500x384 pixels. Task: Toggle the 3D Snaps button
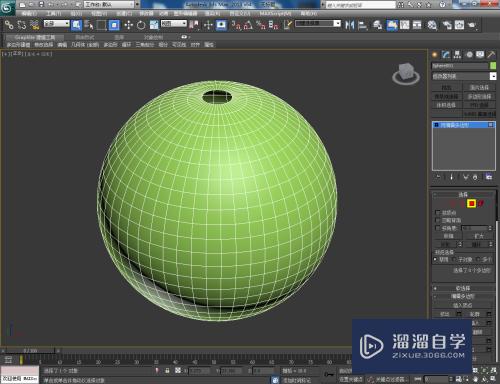[x=235, y=25]
